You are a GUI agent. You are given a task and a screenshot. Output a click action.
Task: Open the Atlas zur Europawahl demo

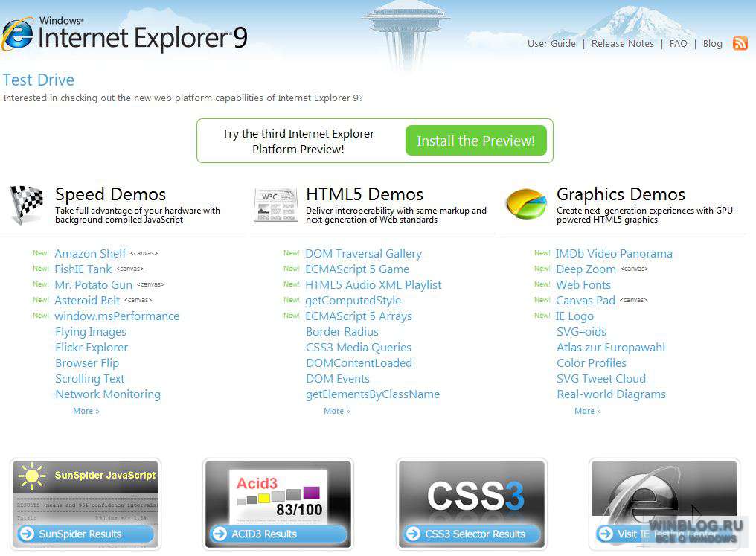coord(611,347)
